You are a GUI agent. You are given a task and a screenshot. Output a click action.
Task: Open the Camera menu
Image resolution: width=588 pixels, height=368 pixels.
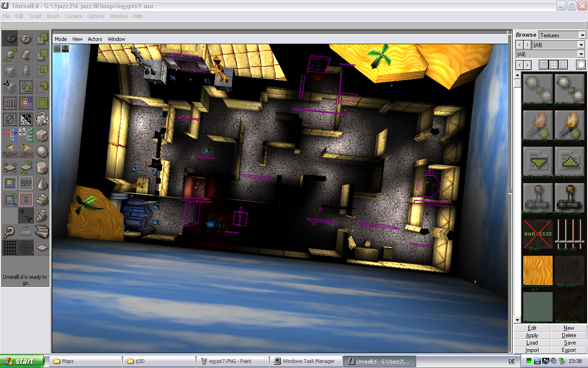tap(73, 16)
